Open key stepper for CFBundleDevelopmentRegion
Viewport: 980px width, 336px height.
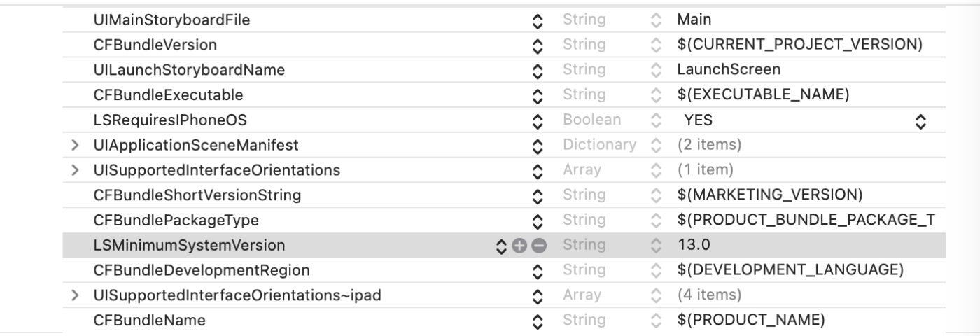(538, 270)
